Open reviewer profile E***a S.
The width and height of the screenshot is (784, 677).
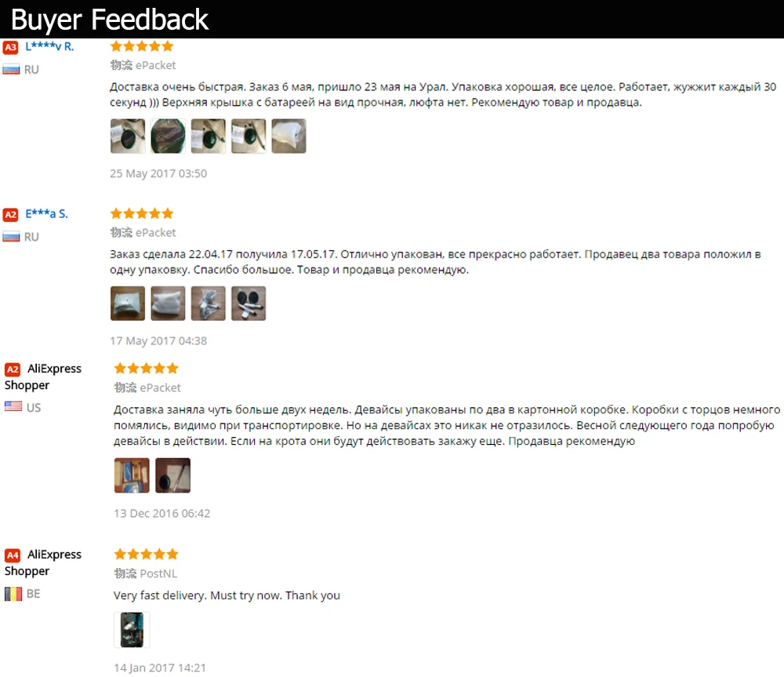pos(46,213)
